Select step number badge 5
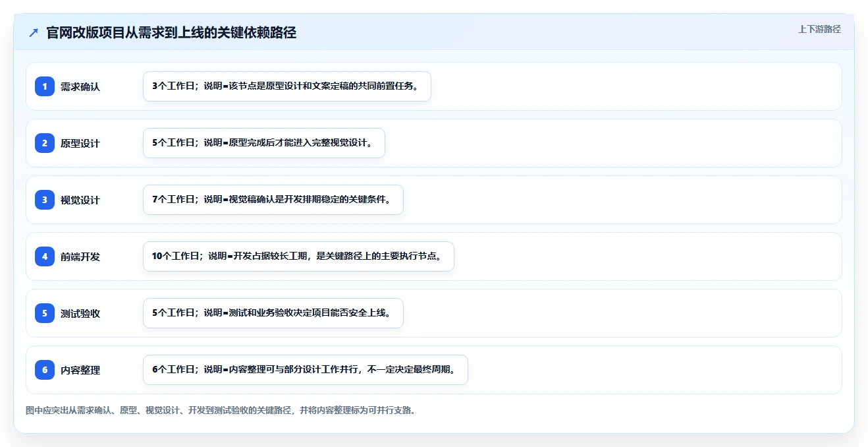This screenshot has height=447, width=868. tap(45, 313)
